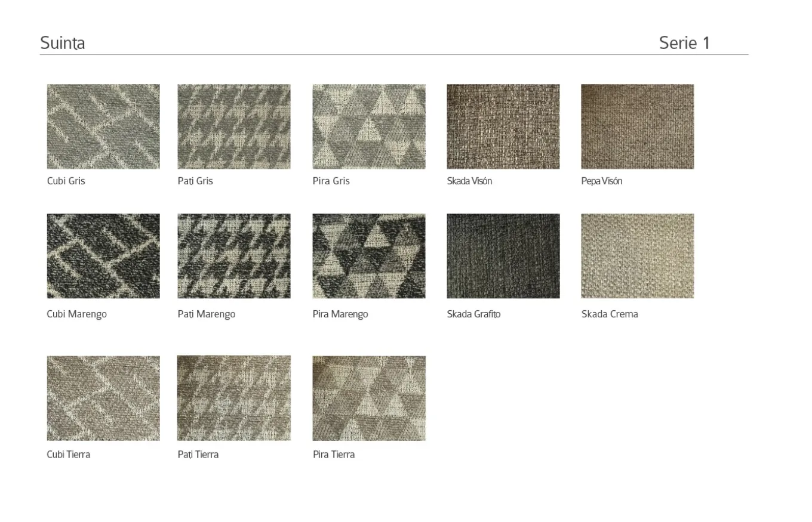812x522 pixels.
Task: Click the Pepa Visón label text
Action: click(602, 181)
